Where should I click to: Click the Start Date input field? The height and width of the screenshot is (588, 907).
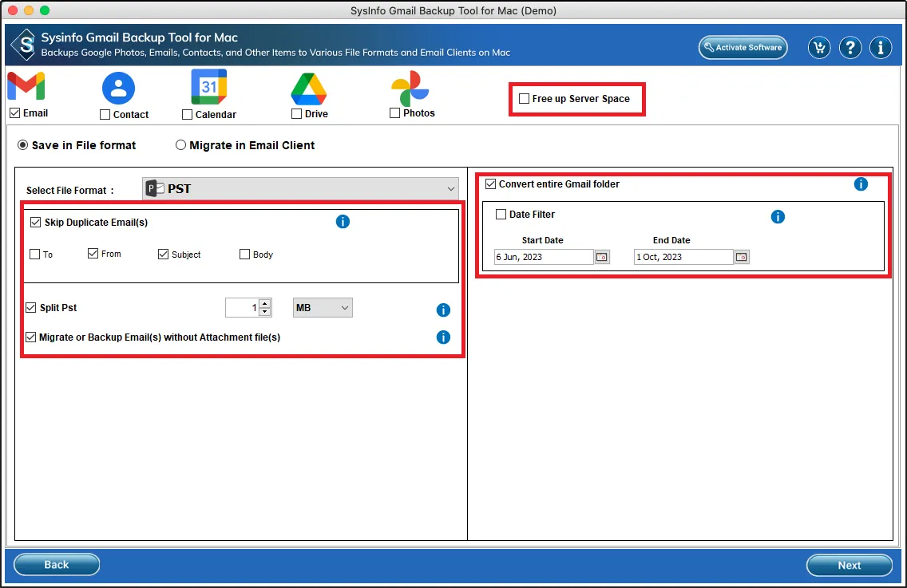coord(543,257)
